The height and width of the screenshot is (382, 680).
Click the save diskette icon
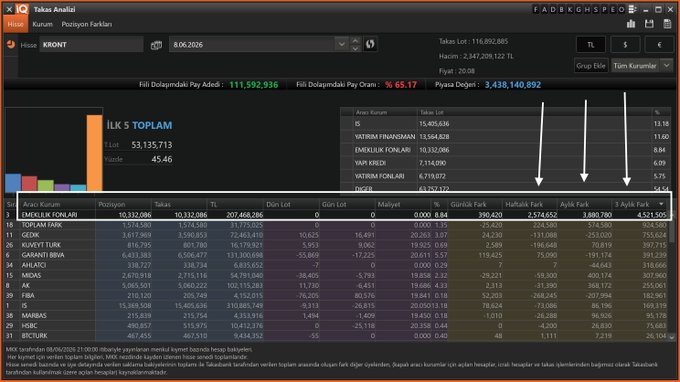[649, 24]
